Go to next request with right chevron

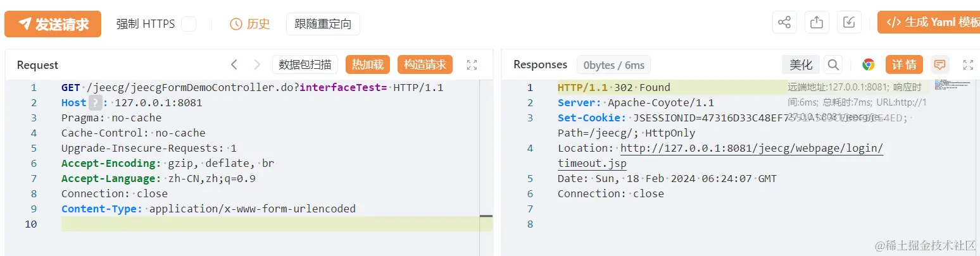[x=257, y=64]
